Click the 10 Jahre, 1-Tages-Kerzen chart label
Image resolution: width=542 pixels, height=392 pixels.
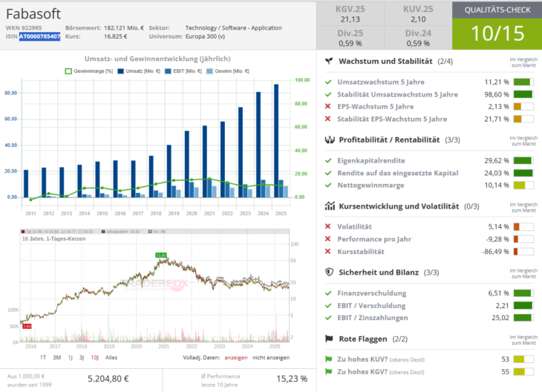(x=53, y=239)
